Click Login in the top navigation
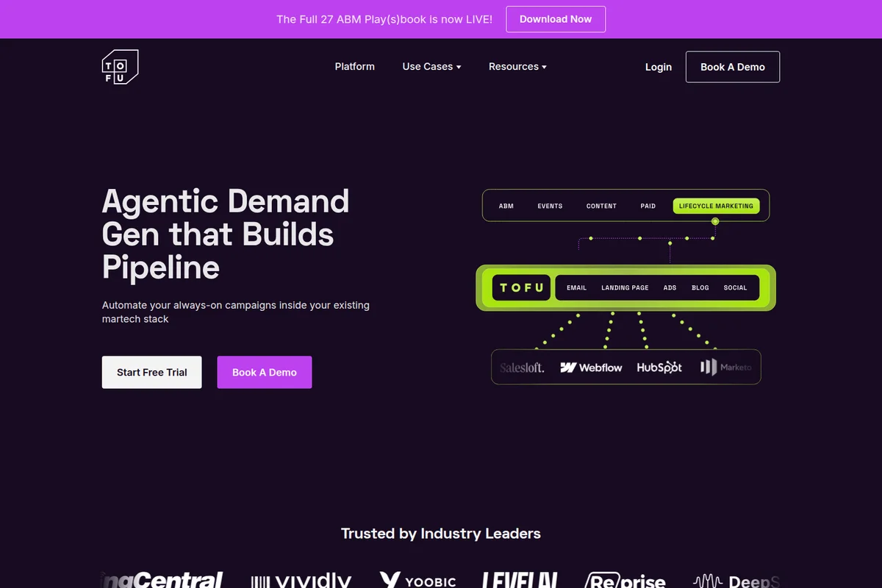The image size is (882, 588). click(658, 66)
